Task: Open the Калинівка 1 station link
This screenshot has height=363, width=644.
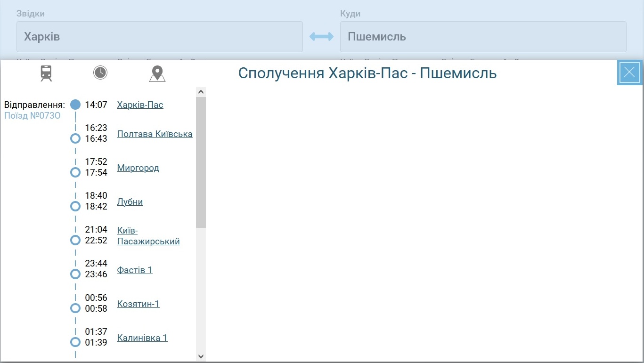Action: 142,338
